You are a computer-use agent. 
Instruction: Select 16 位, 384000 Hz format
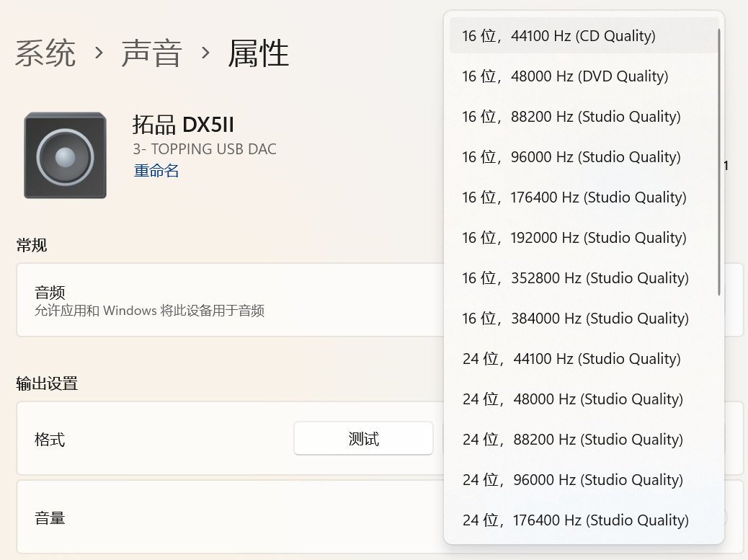(584, 319)
